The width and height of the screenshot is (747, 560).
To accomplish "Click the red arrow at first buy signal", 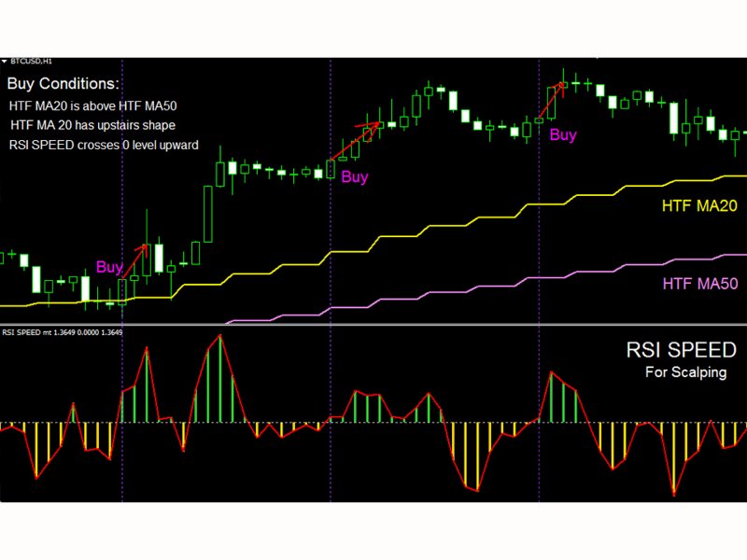I will point(135,261).
